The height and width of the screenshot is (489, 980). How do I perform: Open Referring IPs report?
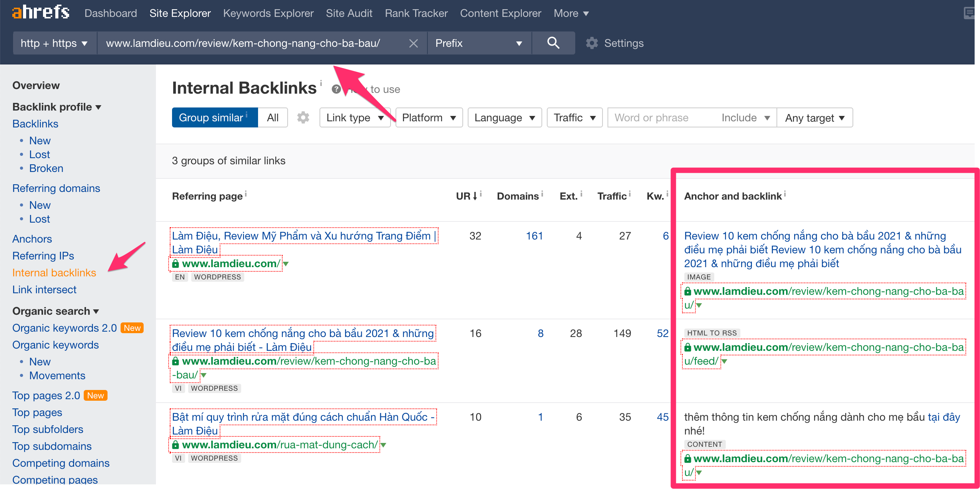(43, 256)
